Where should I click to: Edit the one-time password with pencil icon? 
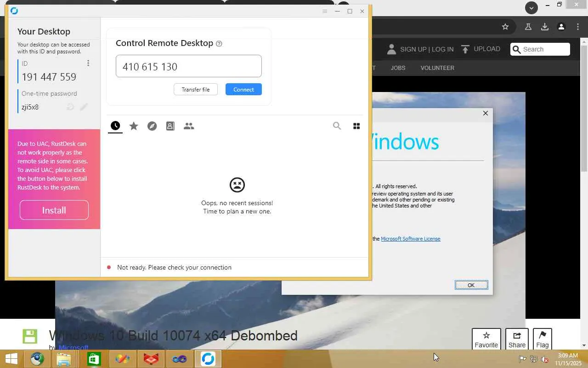84,107
